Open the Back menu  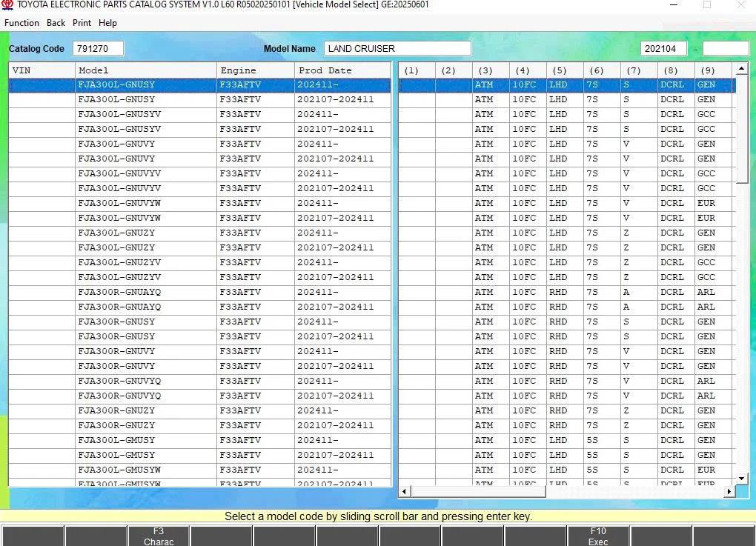[x=56, y=23]
